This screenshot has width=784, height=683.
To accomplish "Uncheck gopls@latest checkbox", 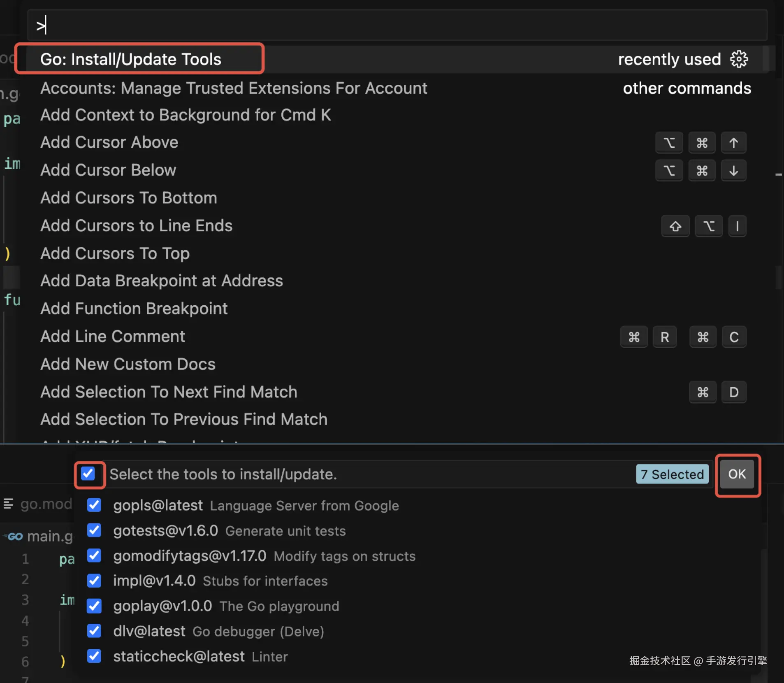I will coord(94,505).
